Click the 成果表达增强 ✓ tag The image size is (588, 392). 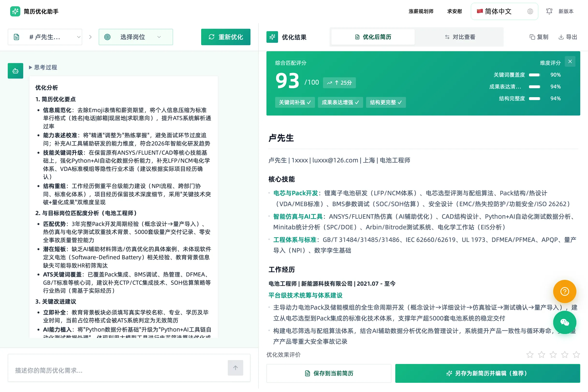[340, 102]
